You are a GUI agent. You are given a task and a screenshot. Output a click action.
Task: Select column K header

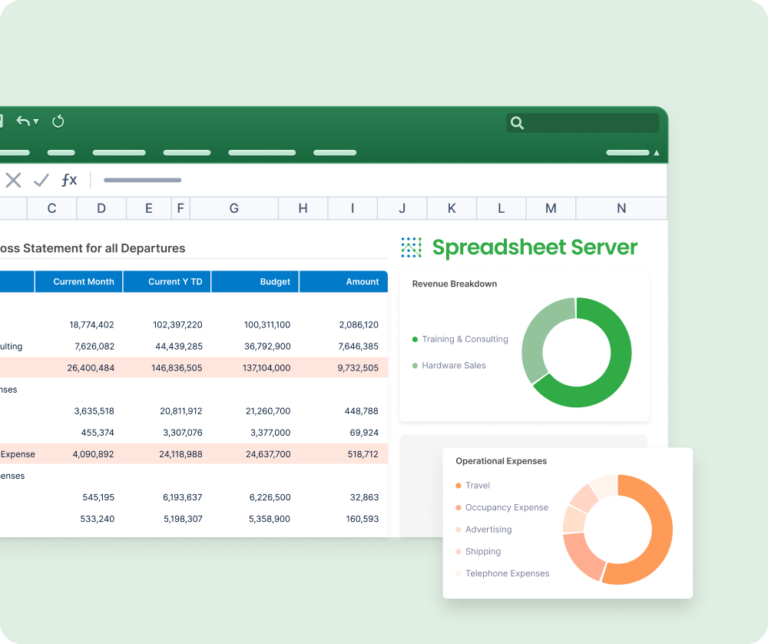coord(452,208)
